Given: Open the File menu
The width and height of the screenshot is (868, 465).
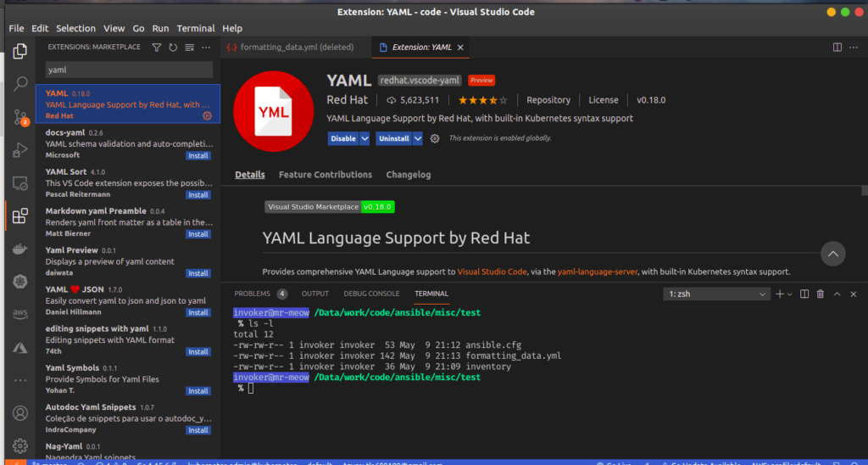Looking at the screenshot, I should click(x=16, y=28).
